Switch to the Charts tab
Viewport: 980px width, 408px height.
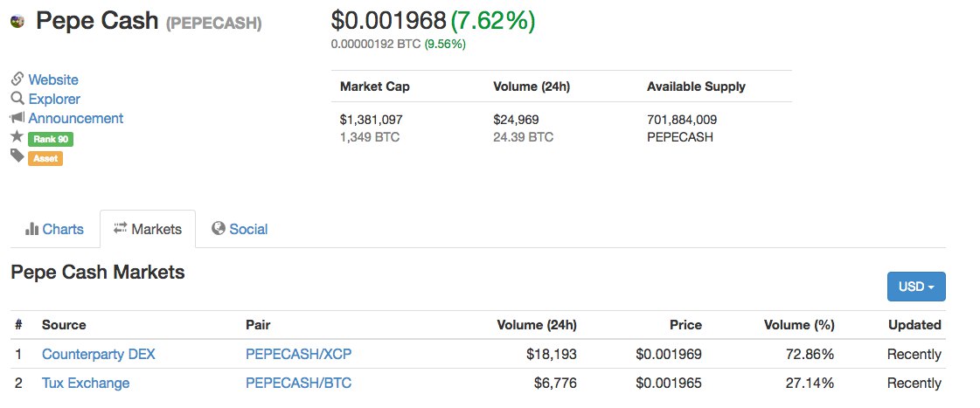click(x=54, y=229)
